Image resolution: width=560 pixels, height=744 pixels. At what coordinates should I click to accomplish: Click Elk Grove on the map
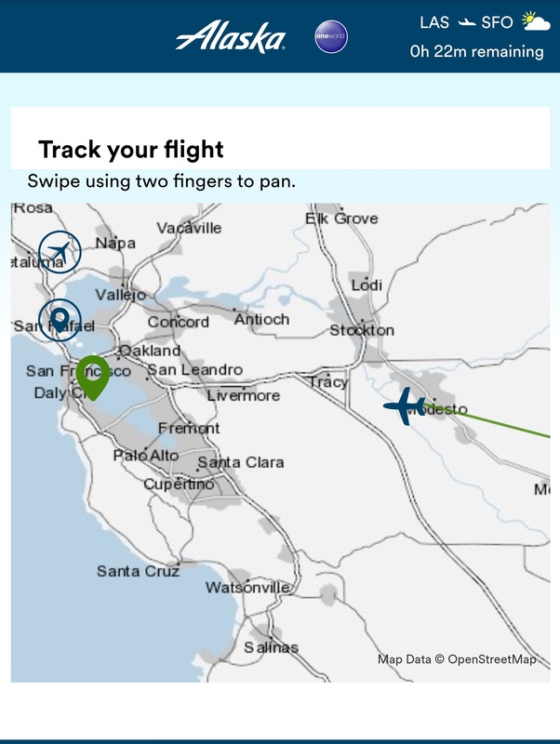point(341,219)
